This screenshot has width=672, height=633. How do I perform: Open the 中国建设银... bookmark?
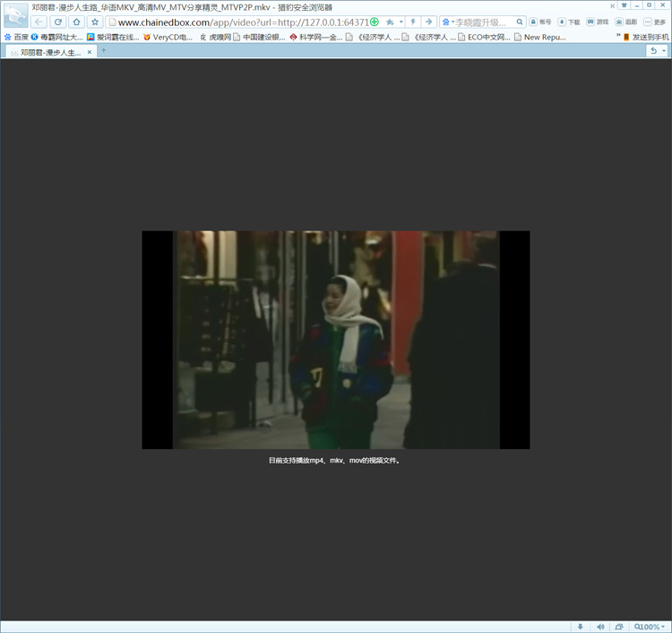click(x=259, y=38)
